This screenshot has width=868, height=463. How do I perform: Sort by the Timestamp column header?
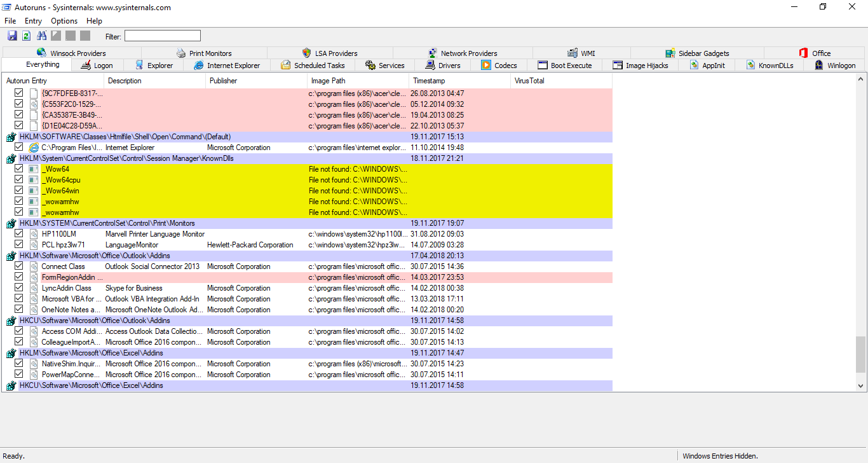click(459, 81)
